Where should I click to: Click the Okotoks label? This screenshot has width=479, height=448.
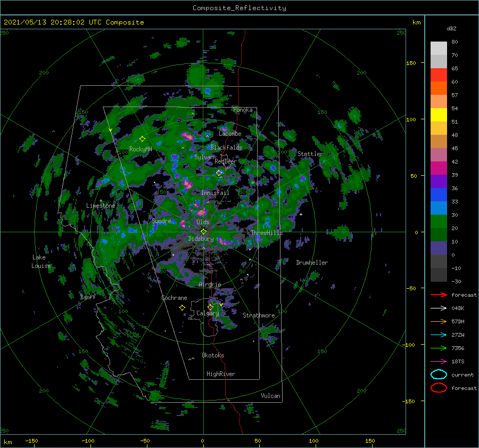pos(213,355)
